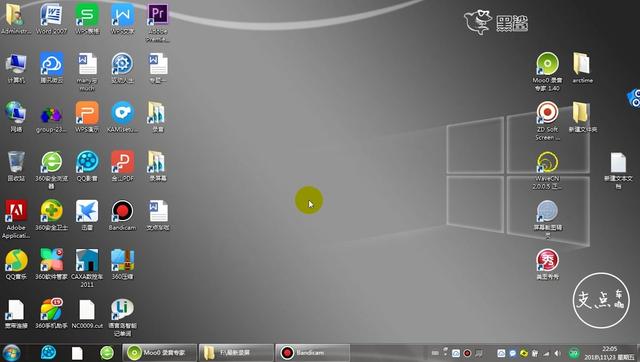640x362 pixels.
Task: Open the Windows Start menu orb
Action: pos(11,353)
